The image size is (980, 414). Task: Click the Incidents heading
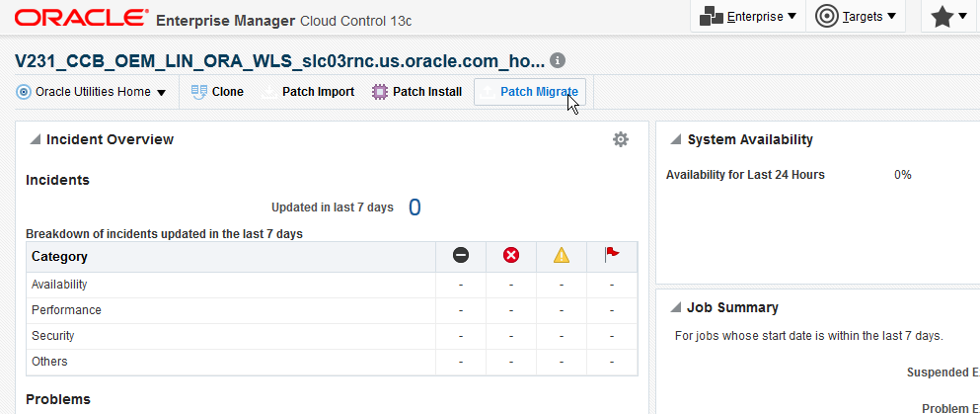point(57,180)
